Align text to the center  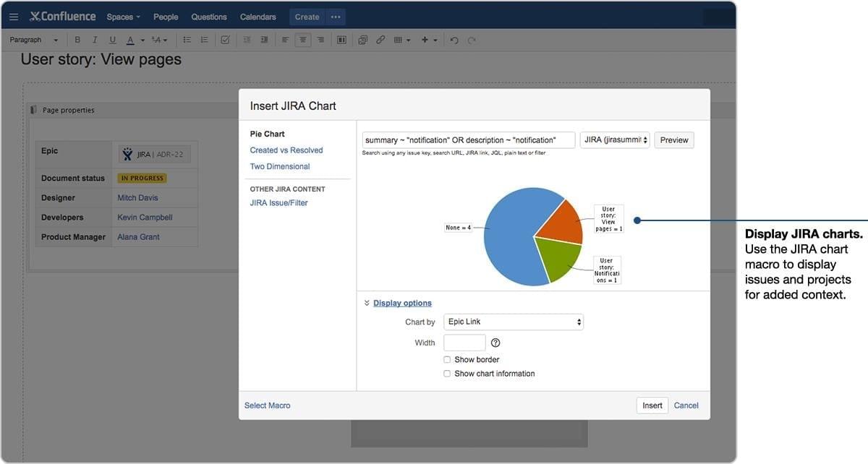point(303,40)
